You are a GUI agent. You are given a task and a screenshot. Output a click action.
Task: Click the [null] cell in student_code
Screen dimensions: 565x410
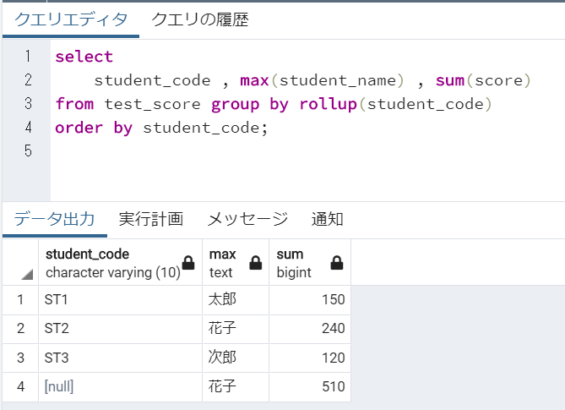pyautogui.click(x=120, y=387)
